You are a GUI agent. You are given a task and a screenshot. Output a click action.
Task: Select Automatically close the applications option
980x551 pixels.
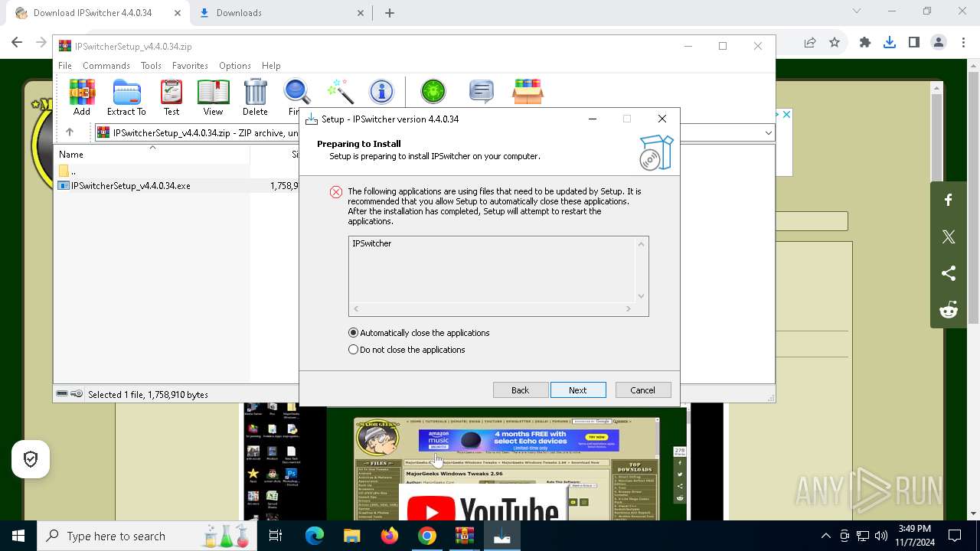[x=419, y=333]
